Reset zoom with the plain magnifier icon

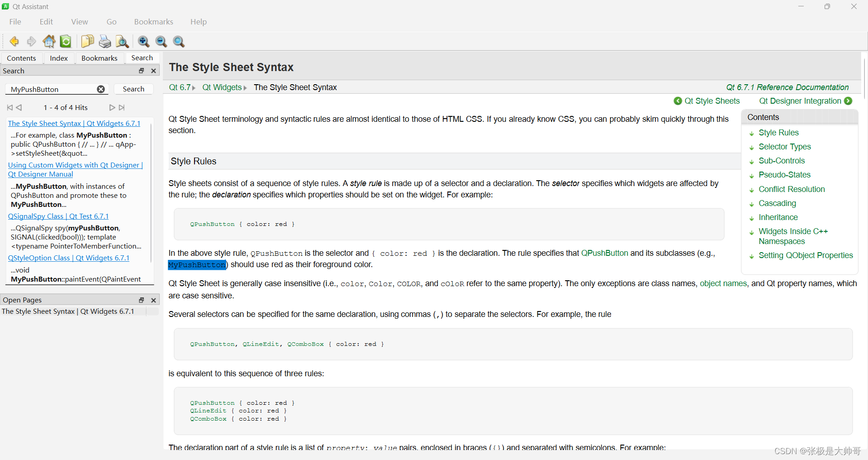(179, 42)
